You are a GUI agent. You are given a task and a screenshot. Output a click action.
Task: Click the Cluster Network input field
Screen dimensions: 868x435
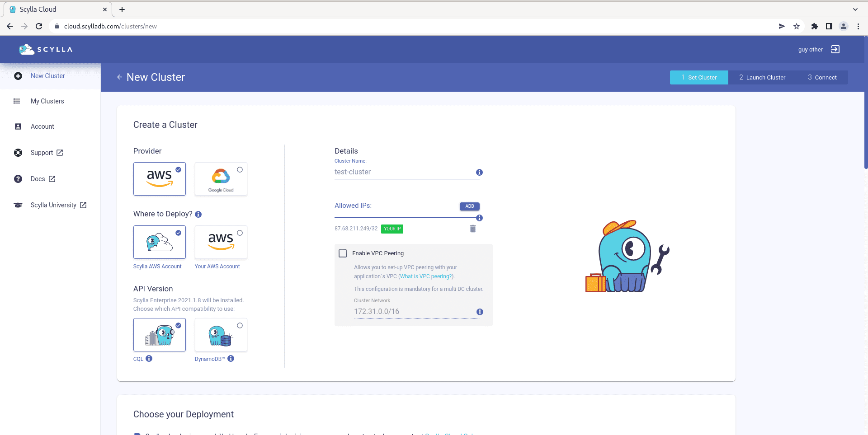coord(414,312)
